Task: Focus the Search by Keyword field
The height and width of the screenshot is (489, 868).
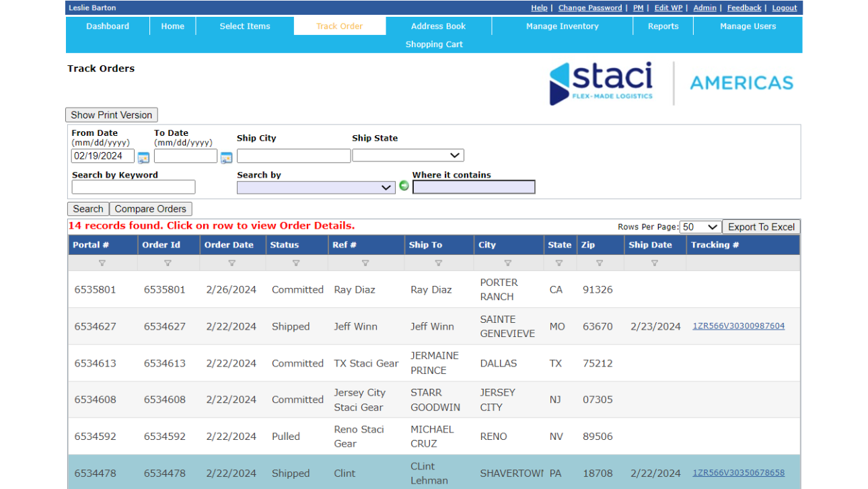Action: 133,187
